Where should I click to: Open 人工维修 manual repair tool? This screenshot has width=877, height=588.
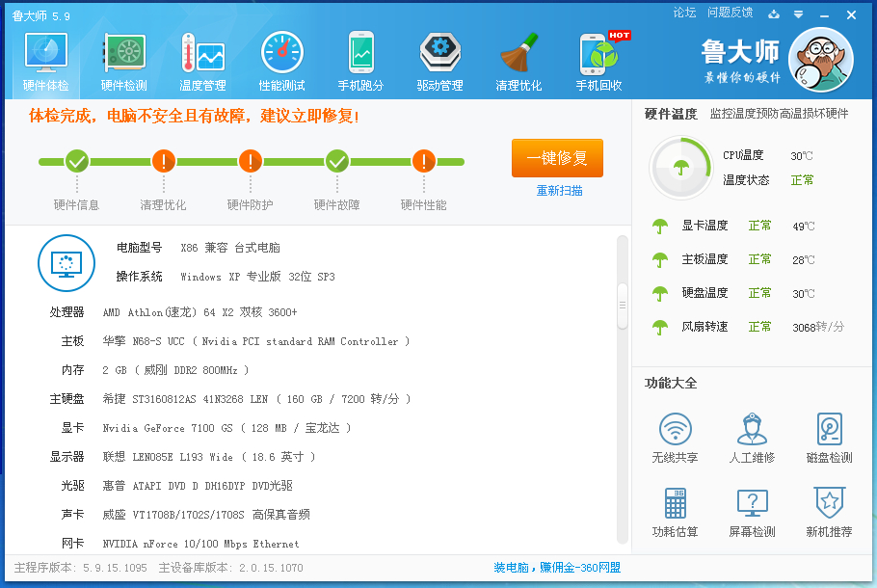coord(753,438)
